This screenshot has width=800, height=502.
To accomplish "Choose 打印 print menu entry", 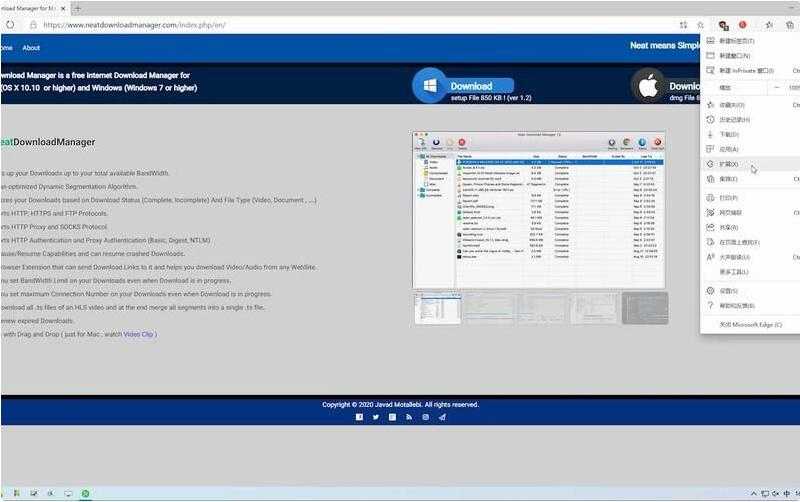I will pos(751,197).
